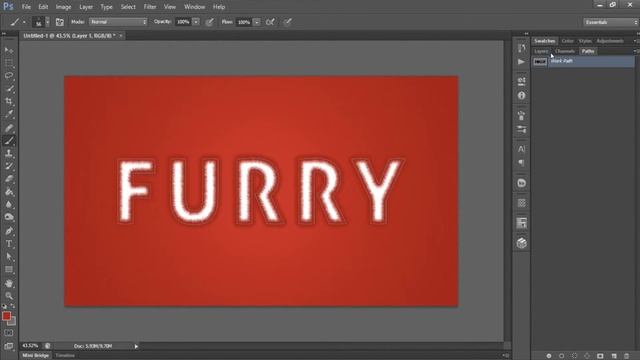Toggle Quick Mask mode
Screen dimensions: 640x360
point(9,333)
